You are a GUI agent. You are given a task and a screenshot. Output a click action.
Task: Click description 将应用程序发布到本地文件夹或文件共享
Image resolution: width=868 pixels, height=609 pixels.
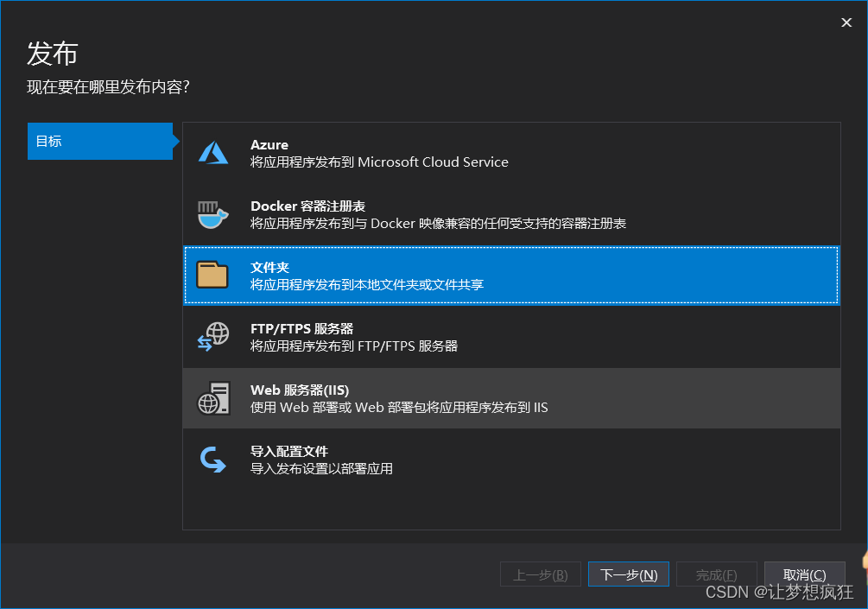[x=367, y=284]
